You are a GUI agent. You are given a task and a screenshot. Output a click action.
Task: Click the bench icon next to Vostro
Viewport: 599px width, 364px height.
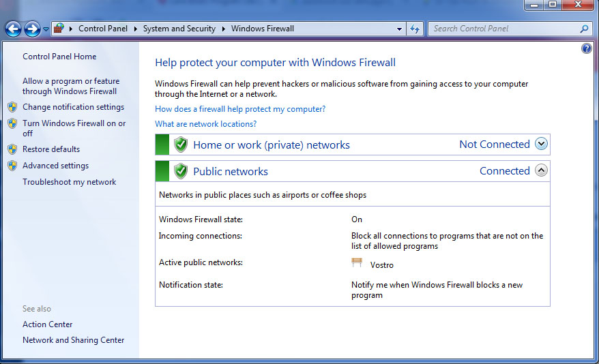pyautogui.click(x=357, y=262)
